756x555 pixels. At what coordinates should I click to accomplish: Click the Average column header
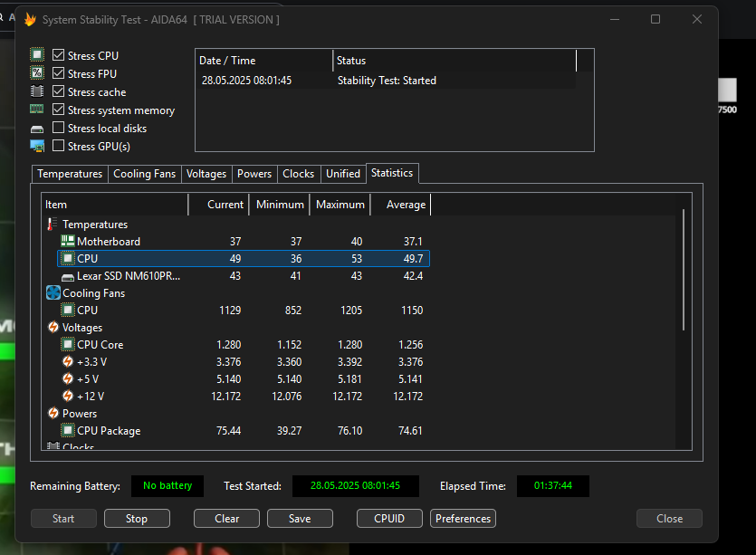click(x=400, y=205)
